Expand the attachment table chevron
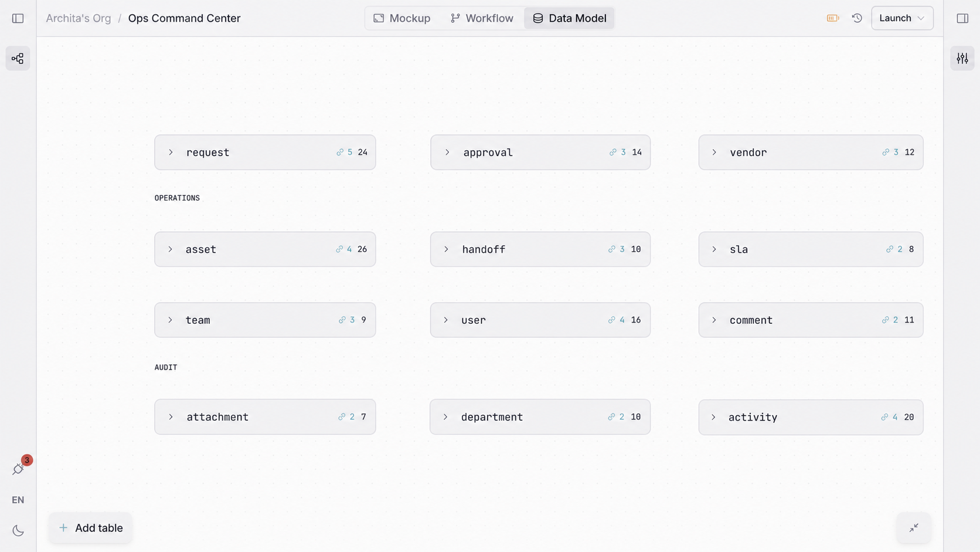Viewport: 980px width, 552px height. tap(171, 417)
